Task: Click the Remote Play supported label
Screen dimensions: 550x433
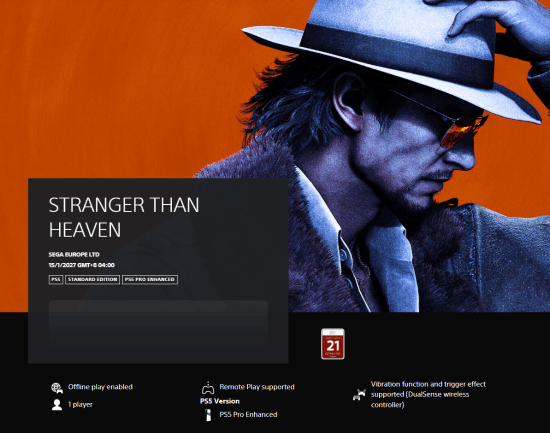Action: (x=257, y=387)
